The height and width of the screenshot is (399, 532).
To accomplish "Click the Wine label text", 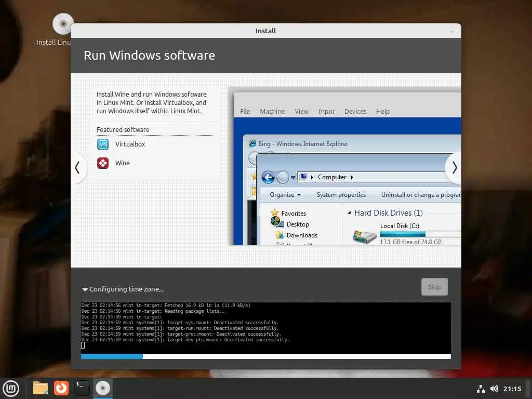I will pos(123,163).
